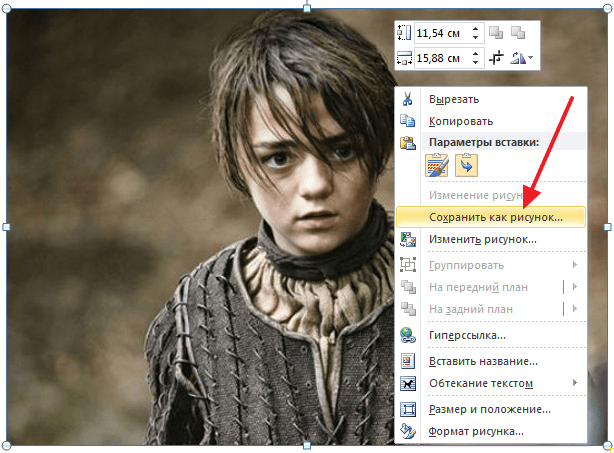The height and width of the screenshot is (453, 614).
Task: Choose the second paste option with blue arrow
Action: point(467,166)
